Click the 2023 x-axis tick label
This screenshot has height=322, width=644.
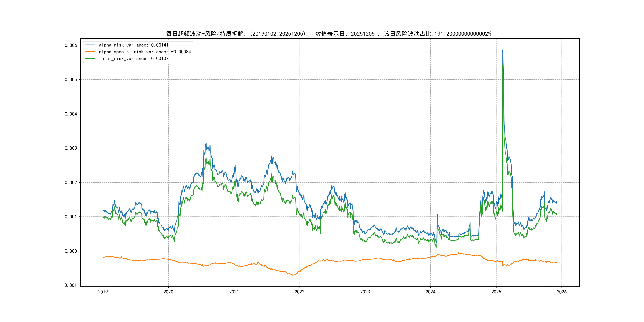point(365,292)
